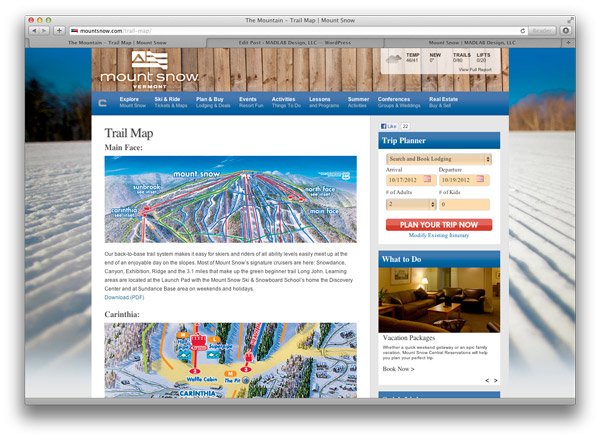Click the Mount Snow Vermont logo
Image resolution: width=600 pixels, height=439 pixels.
(x=149, y=70)
